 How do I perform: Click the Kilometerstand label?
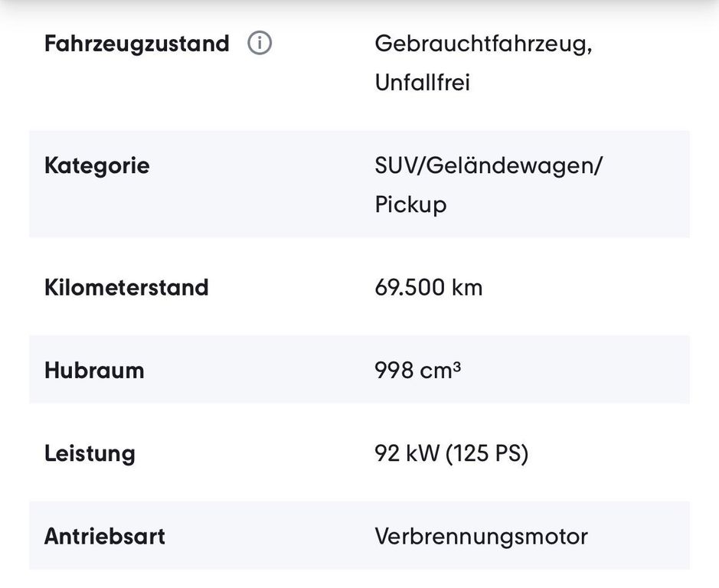tap(126, 288)
